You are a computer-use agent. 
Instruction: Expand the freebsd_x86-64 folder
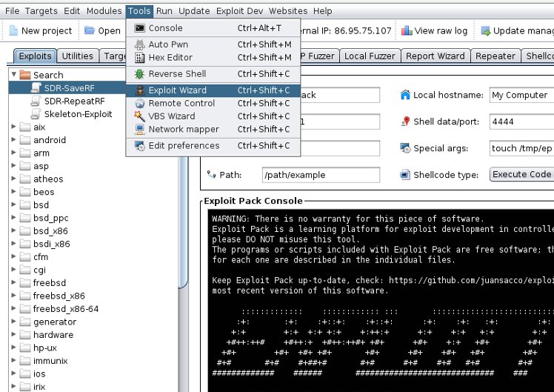tap(14, 308)
